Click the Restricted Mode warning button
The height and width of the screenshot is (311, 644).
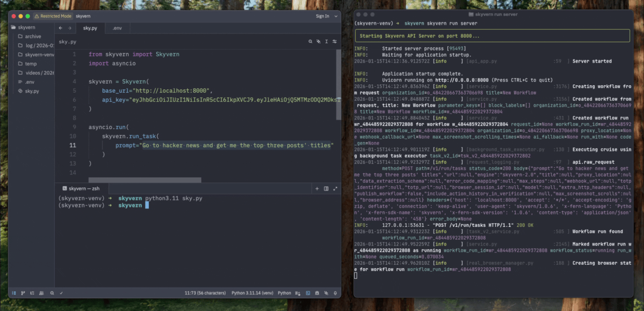(x=53, y=16)
